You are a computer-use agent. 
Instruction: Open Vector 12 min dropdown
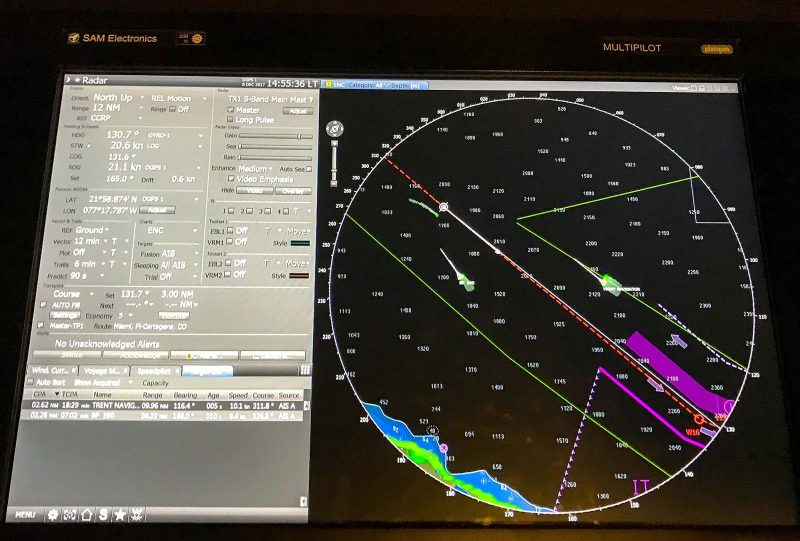point(89,241)
